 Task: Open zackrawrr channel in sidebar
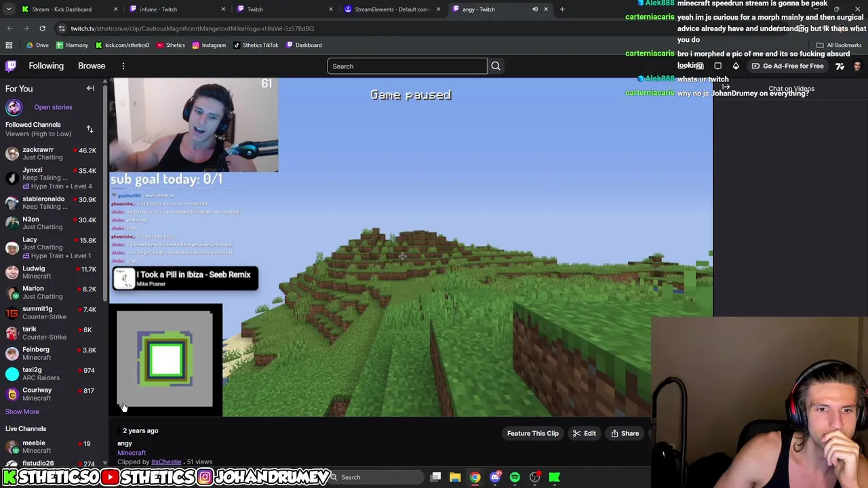51,154
